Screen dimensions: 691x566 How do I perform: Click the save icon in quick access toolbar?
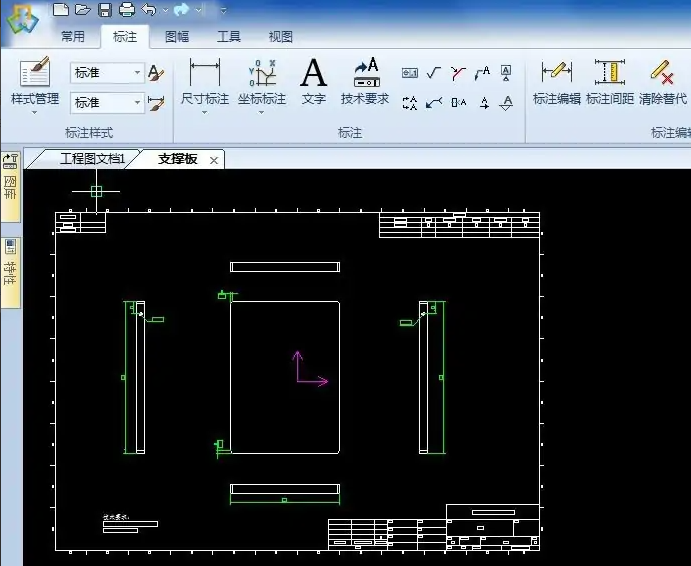[105, 10]
